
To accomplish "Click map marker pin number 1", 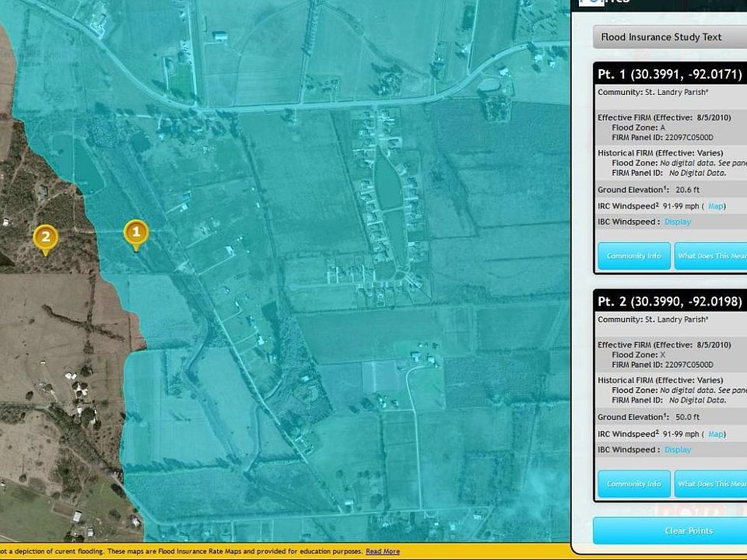I will (135, 234).
